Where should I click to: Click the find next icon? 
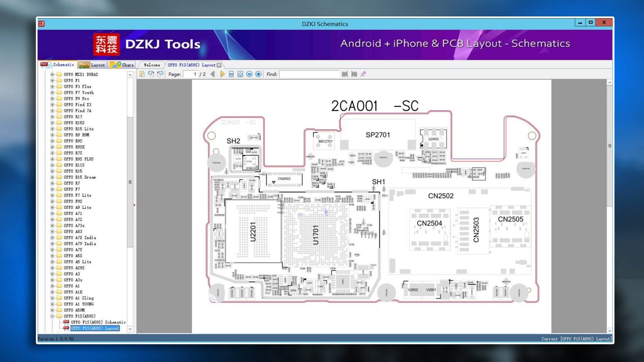click(354, 74)
